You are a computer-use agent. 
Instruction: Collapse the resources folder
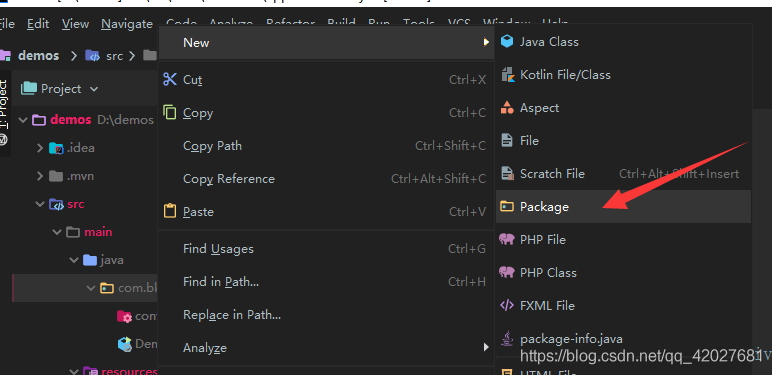coord(74,371)
